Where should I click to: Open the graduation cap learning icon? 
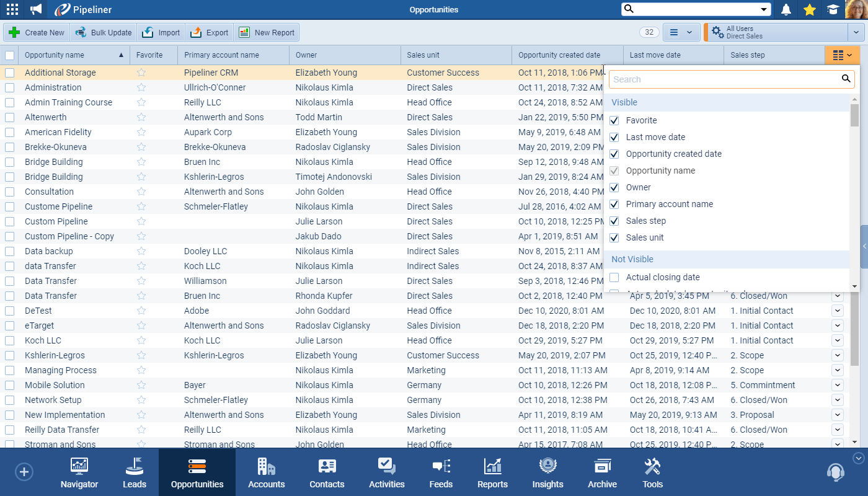[x=832, y=9]
